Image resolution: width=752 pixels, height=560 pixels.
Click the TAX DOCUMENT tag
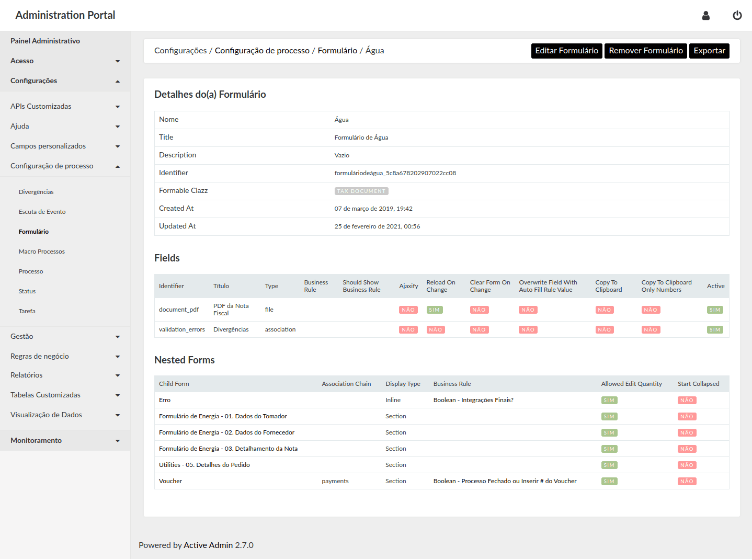361,191
